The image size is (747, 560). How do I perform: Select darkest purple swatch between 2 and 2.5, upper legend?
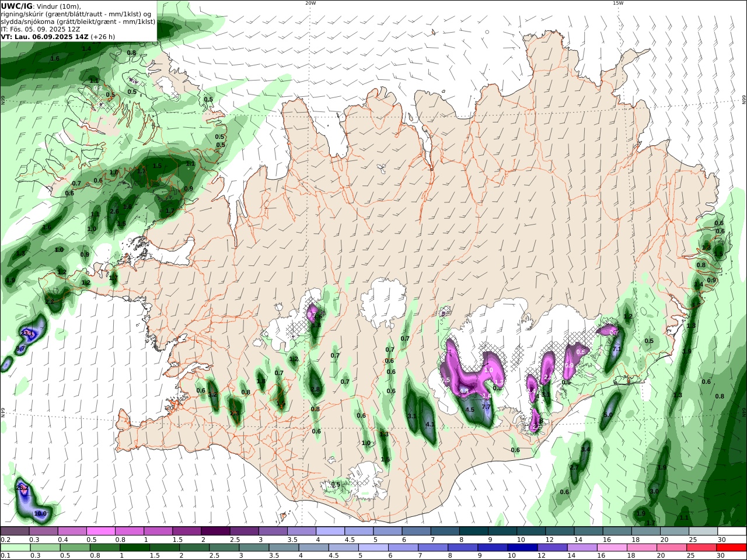tap(215, 531)
